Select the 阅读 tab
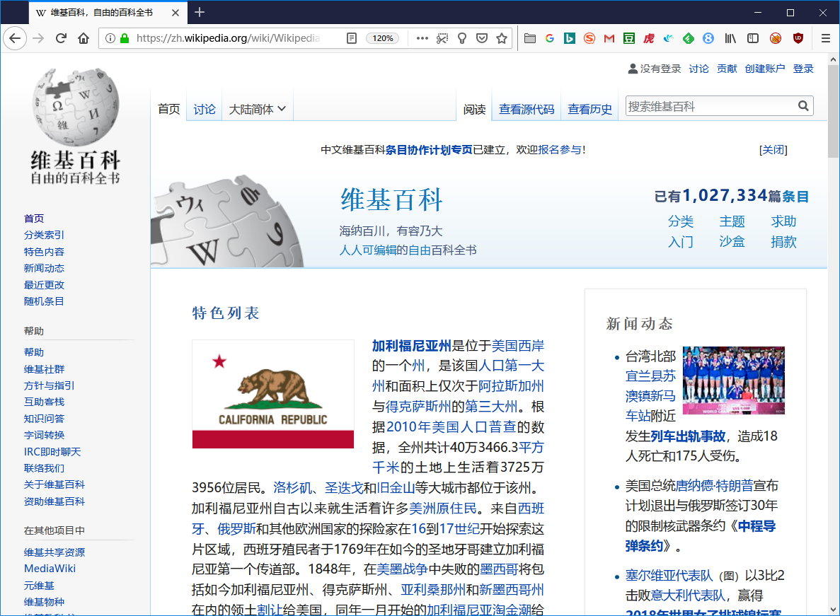The image size is (840, 616). (x=474, y=109)
